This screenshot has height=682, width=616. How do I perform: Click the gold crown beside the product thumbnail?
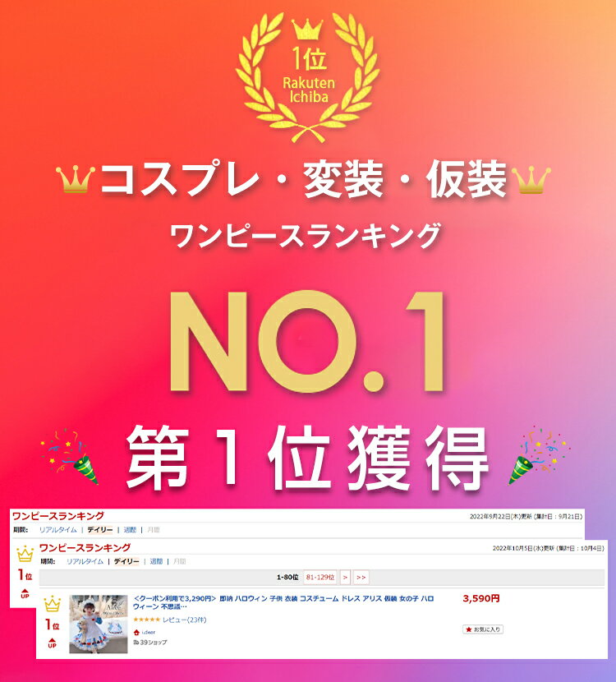[53, 604]
